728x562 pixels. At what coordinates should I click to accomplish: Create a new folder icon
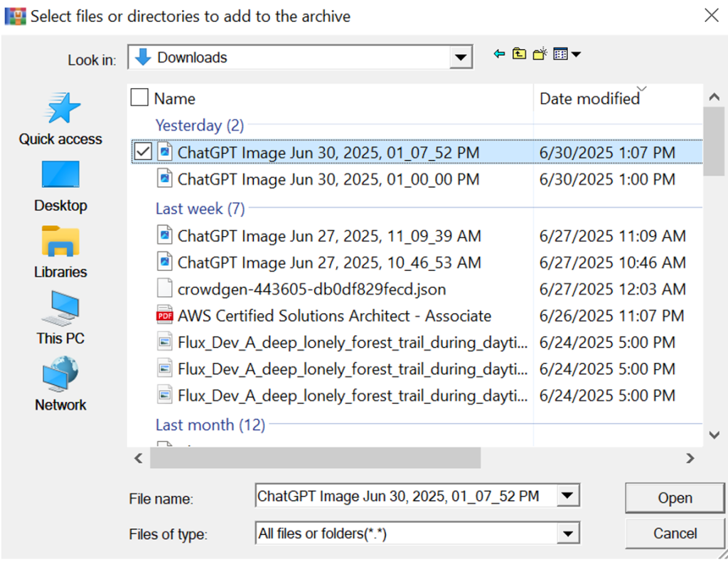pyautogui.click(x=540, y=54)
